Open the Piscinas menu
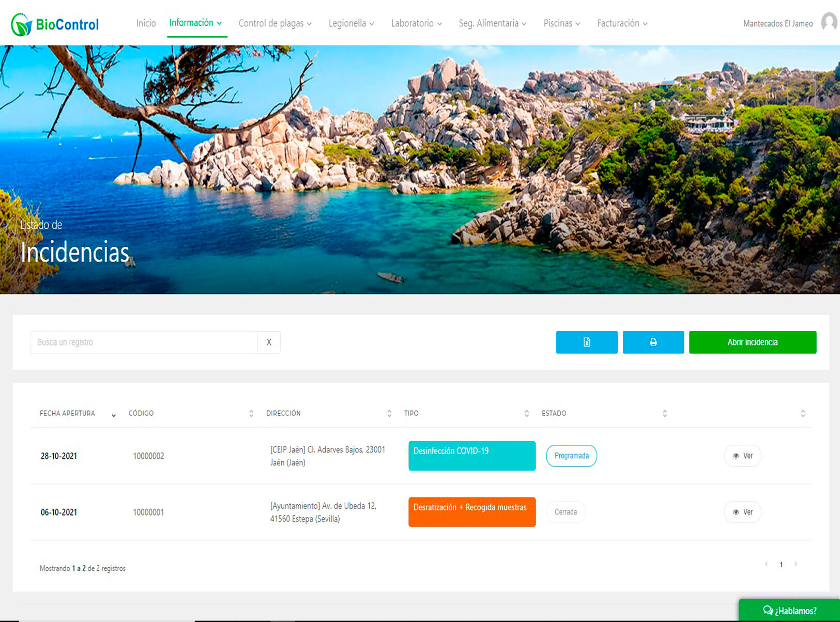 tap(561, 23)
